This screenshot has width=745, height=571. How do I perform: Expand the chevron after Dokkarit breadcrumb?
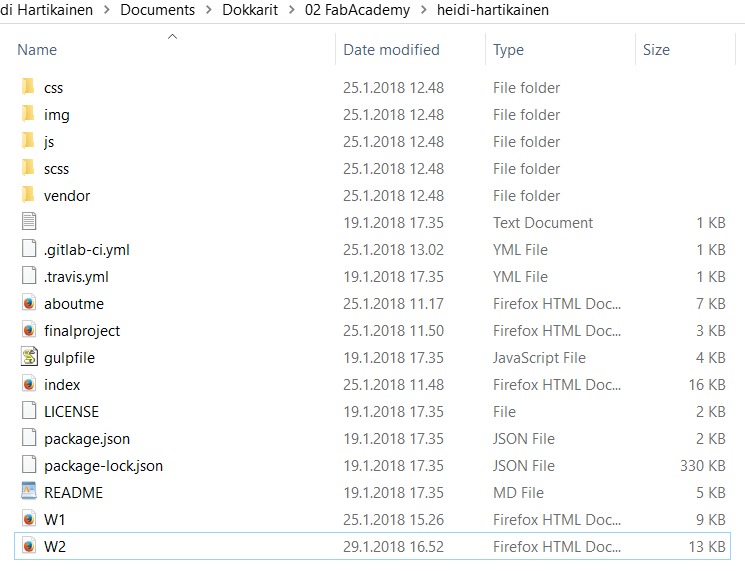(292, 10)
